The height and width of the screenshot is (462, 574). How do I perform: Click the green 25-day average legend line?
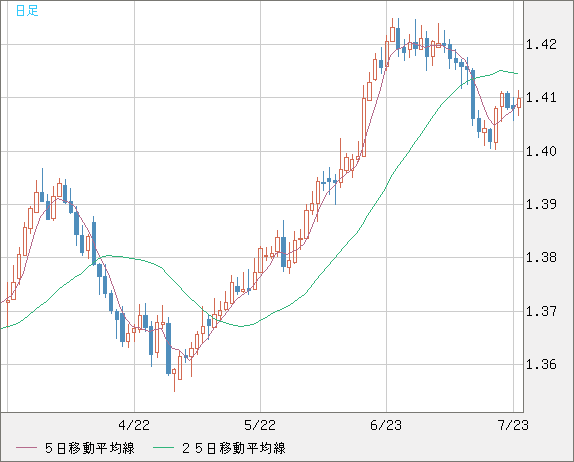pos(163,448)
